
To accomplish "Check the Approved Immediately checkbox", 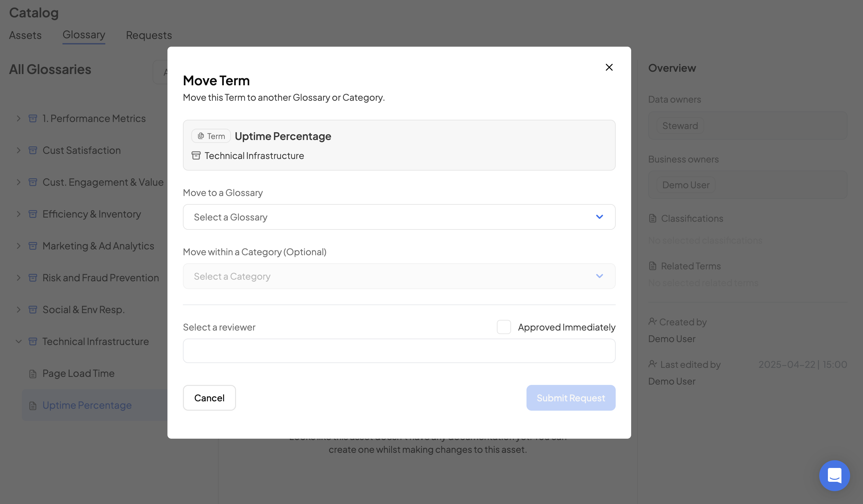I will pos(504,327).
